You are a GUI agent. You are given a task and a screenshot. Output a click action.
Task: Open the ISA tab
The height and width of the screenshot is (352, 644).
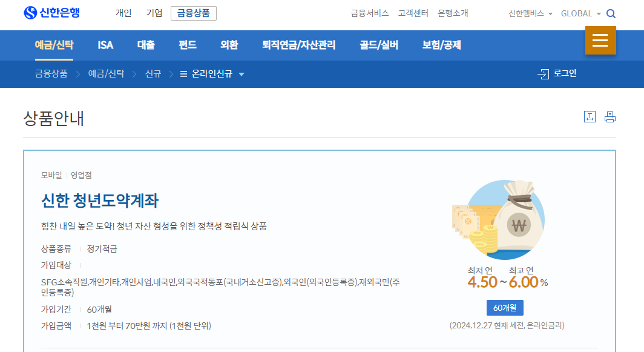click(x=105, y=45)
